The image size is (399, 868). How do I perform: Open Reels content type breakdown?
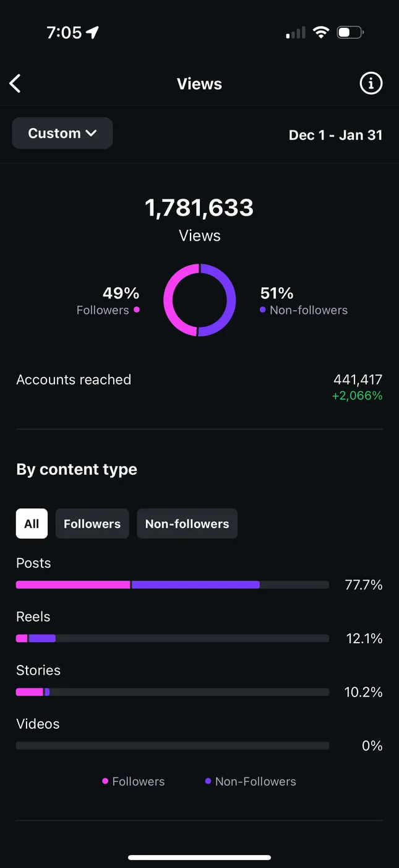pos(199,628)
